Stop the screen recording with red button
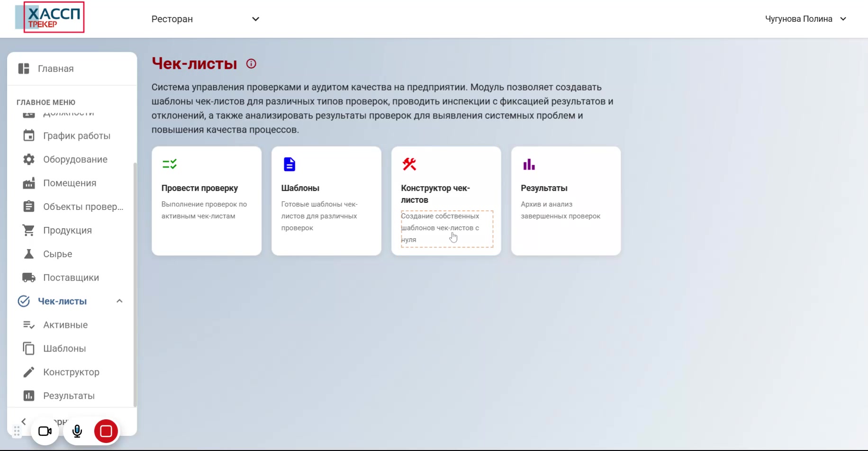 [x=106, y=431]
